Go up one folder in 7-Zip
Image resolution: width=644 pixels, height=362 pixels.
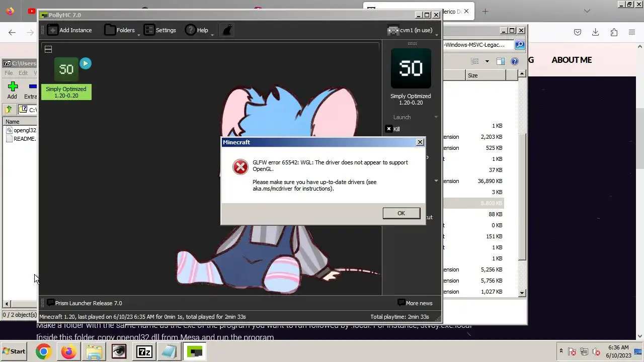pyautogui.click(x=9, y=110)
